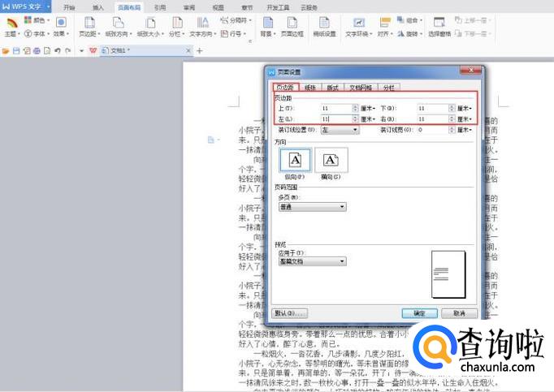Switch to the 章节 ribbon tab
Viewport: 554px width, 392px height.
[247, 7]
